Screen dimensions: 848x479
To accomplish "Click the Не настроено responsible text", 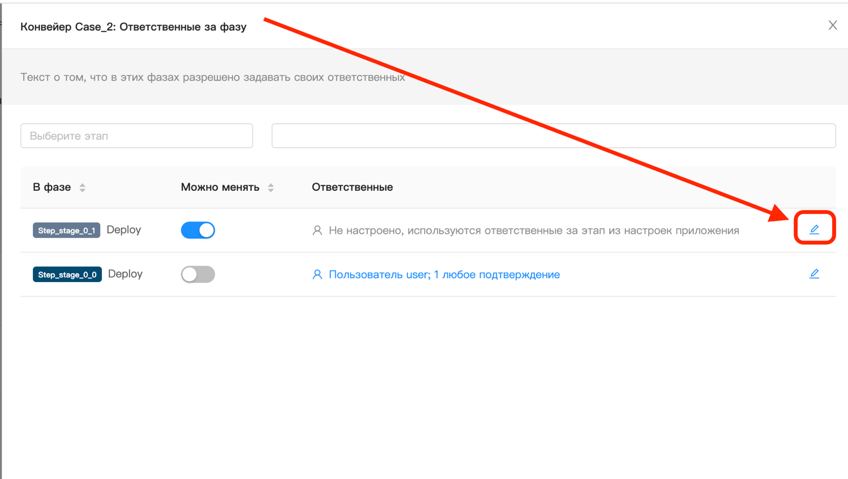I will [x=534, y=231].
